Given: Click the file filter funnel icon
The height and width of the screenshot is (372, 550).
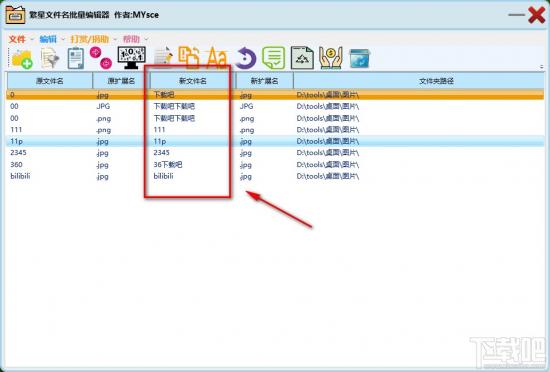Looking at the screenshot, I should (50, 58).
